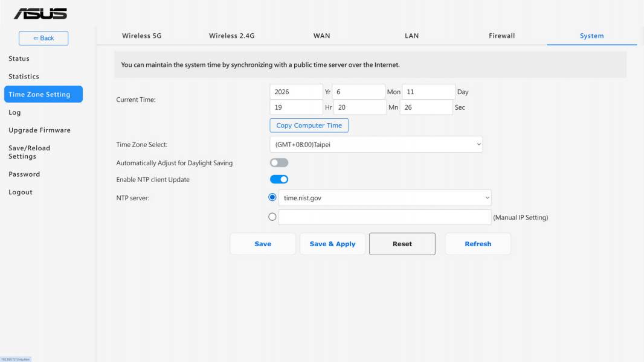
Task: Click the Copy Computer Time button
Action: [x=309, y=125]
